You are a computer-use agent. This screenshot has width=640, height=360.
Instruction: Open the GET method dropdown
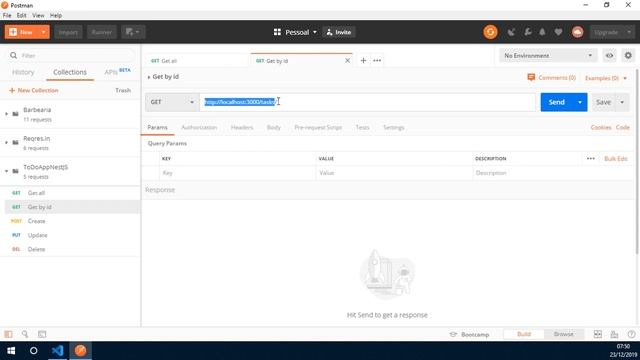[x=172, y=102]
